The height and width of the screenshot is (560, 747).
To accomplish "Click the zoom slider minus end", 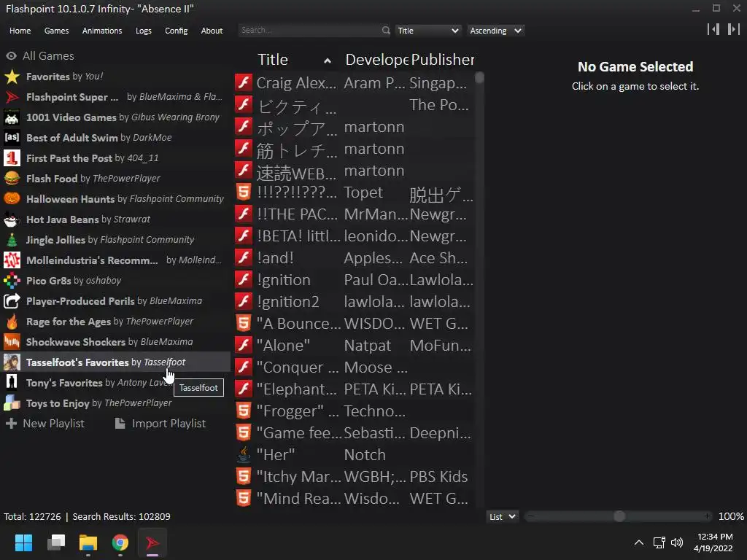I will (x=531, y=516).
